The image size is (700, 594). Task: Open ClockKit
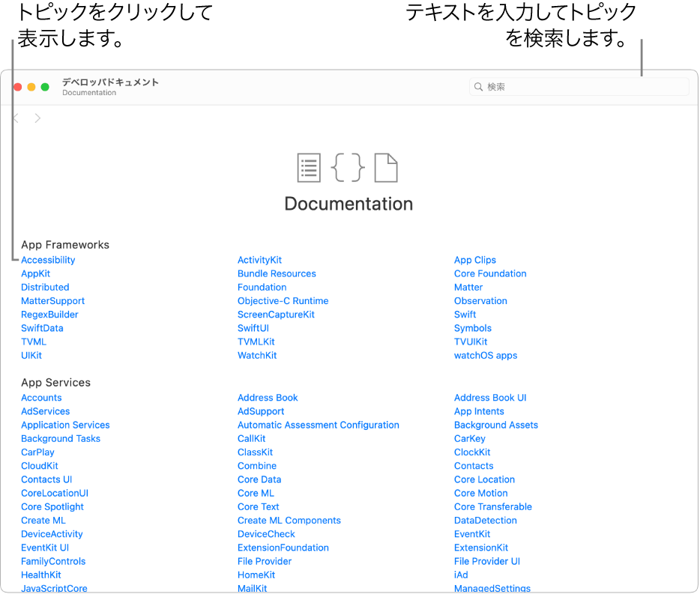472,452
